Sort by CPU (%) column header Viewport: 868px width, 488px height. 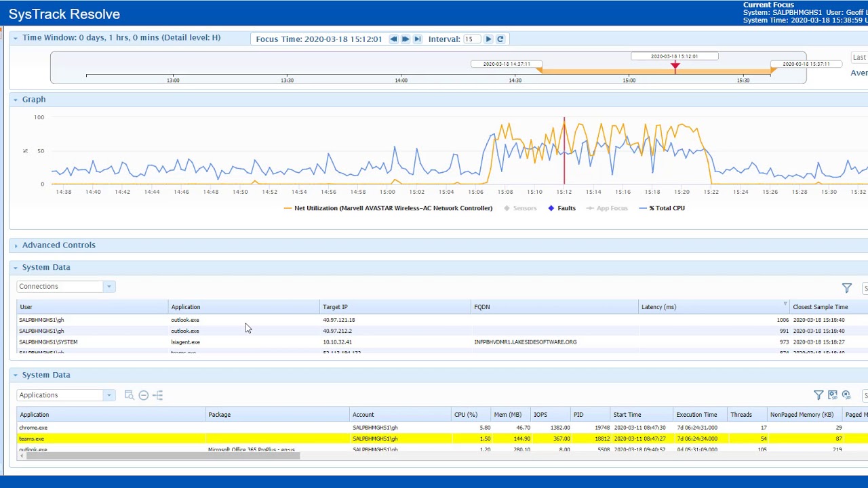472,415
